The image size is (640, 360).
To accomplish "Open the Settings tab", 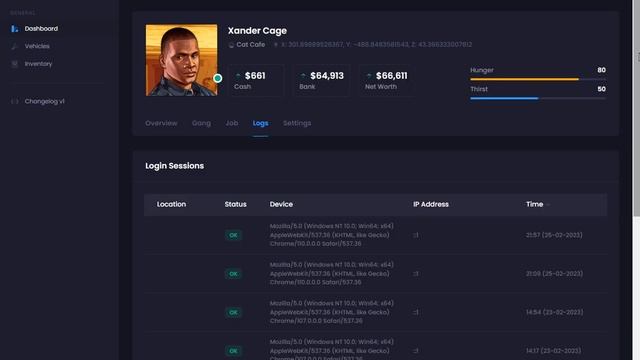I will point(297,123).
